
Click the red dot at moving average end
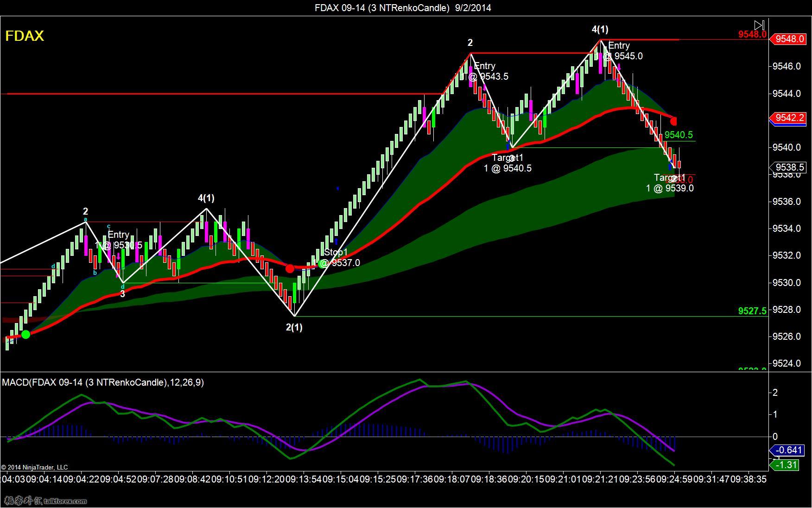pos(673,121)
